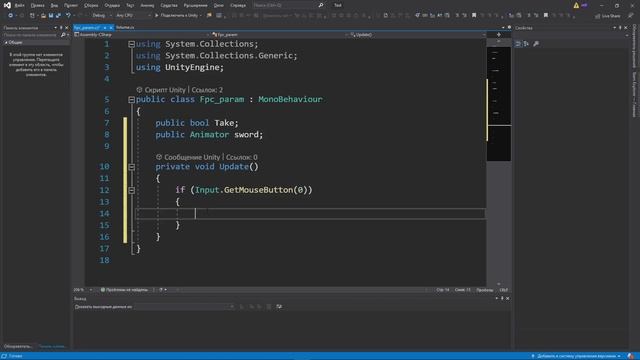
Task: Click the Unity message icon above line 10
Action: pos(159,157)
